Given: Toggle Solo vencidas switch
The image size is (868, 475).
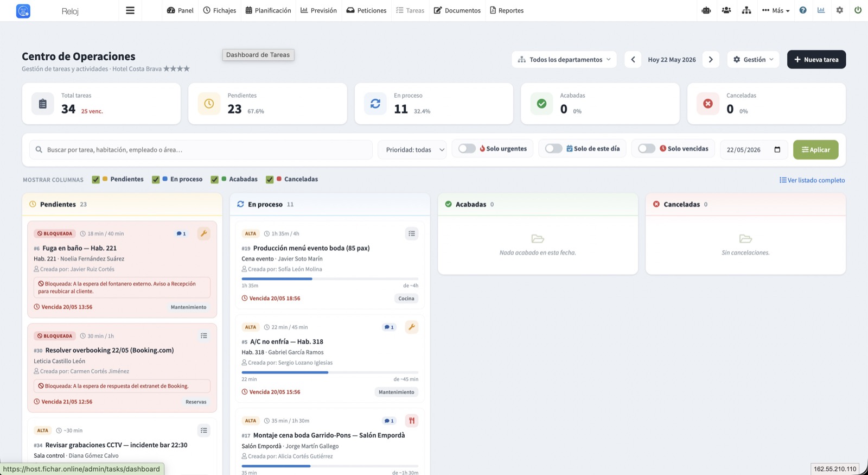Looking at the screenshot, I should (647, 149).
